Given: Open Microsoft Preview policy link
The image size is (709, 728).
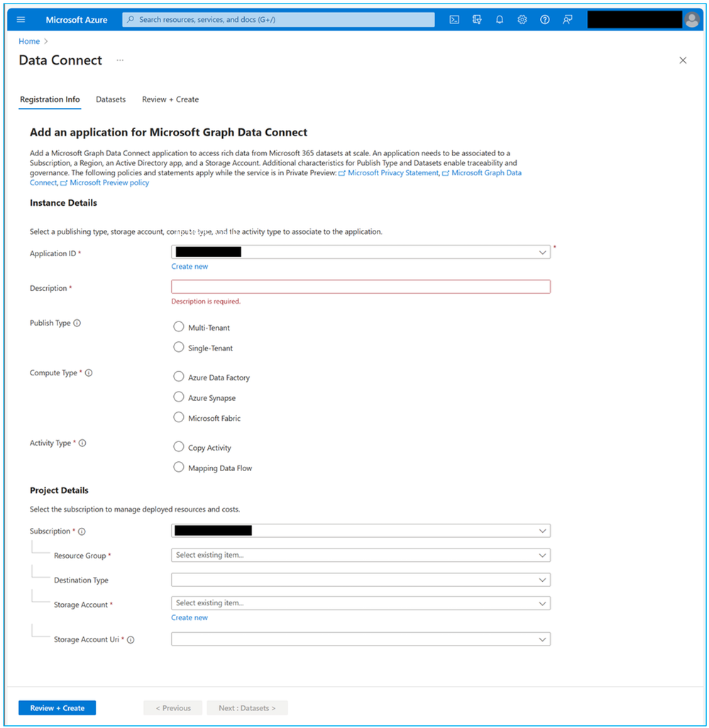Looking at the screenshot, I should [x=109, y=183].
